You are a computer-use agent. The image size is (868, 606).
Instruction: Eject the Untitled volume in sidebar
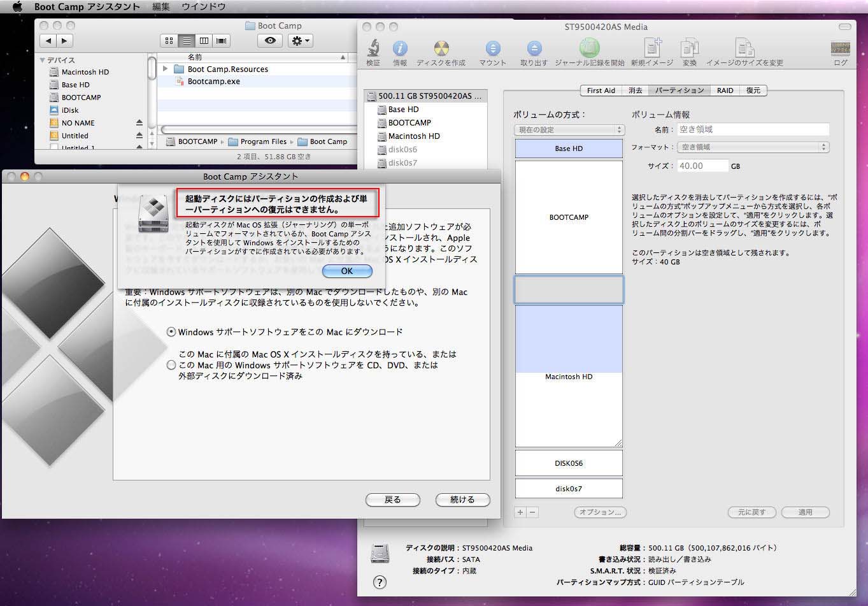tap(139, 136)
